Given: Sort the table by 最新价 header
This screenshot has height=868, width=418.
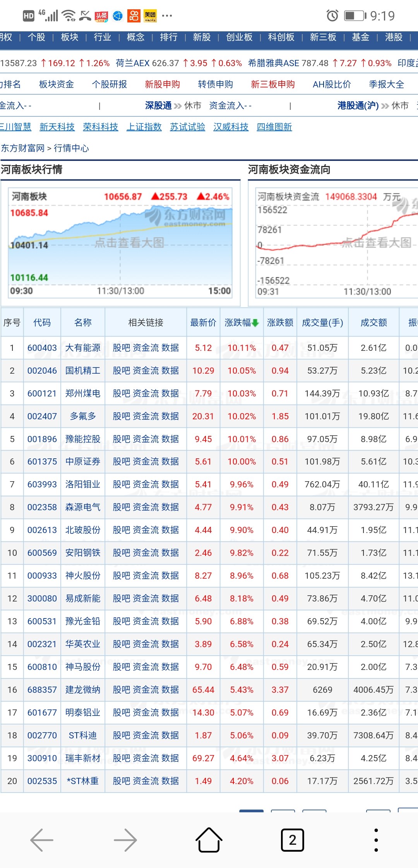Looking at the screenshot, I should click(203, 323).
